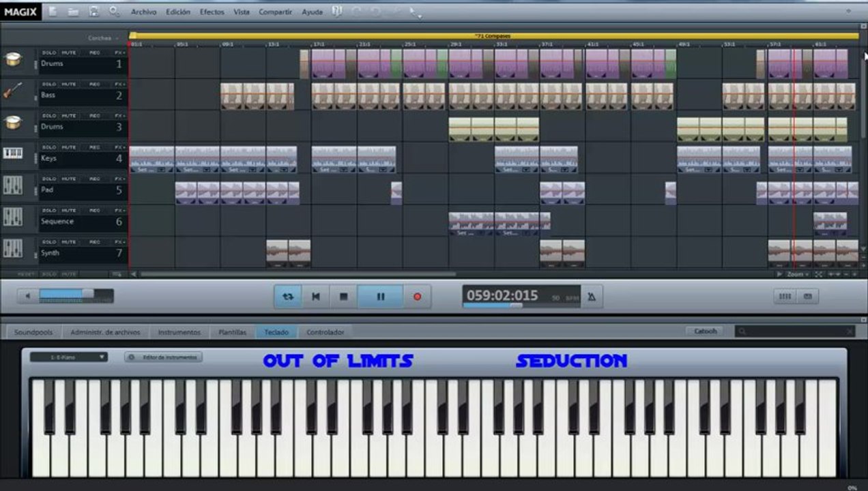
Task: Open the Efectos menu
Action: 212,12
